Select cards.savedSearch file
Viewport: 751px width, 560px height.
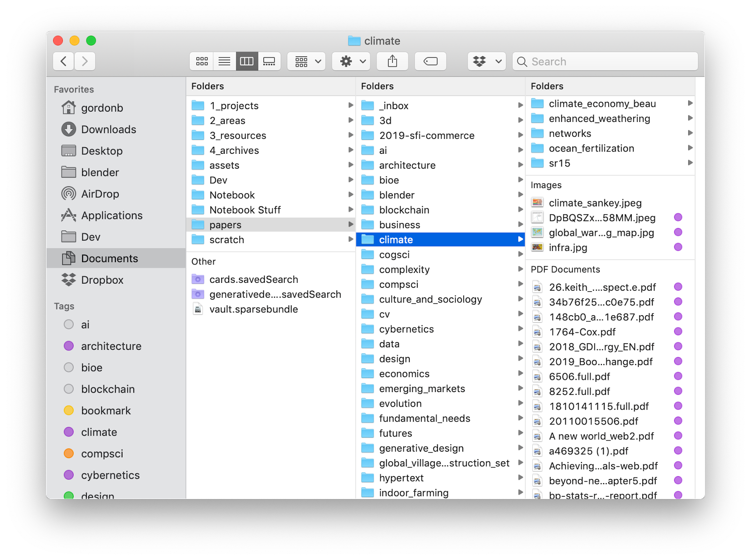coord(271,280)
